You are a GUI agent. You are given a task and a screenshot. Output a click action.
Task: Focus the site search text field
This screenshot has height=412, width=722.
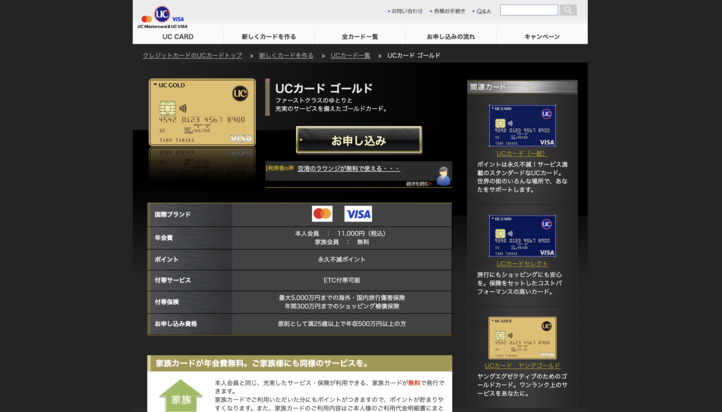[528, 10]
